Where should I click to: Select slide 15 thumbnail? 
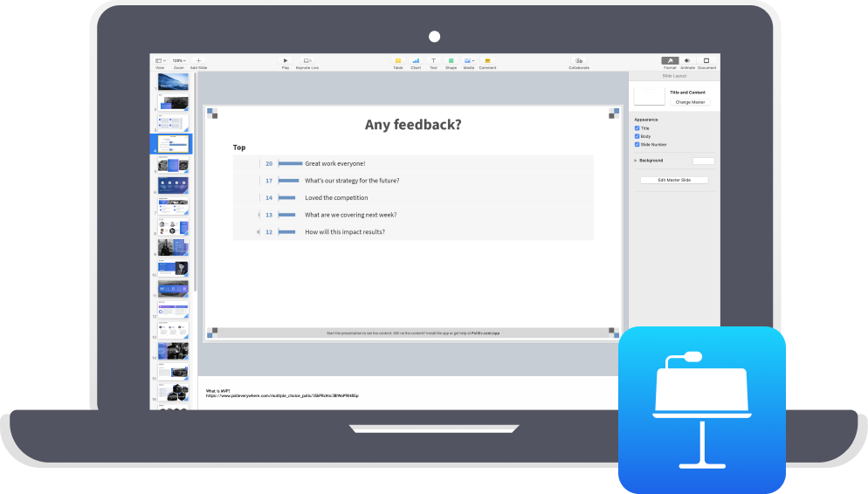click(173, 372)
